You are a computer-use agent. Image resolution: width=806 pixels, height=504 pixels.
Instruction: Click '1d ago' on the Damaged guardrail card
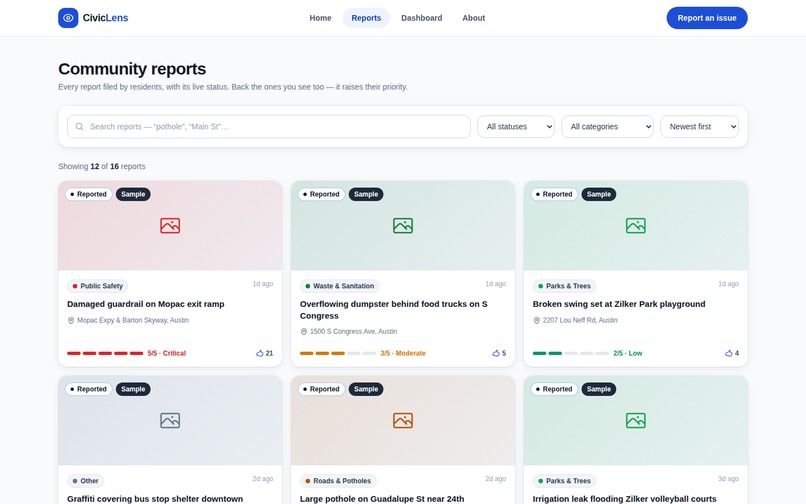tap(263, 284)
